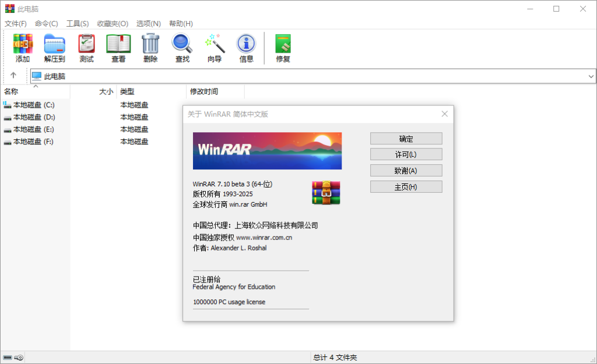This screenshot has width=597, height=364.
Task: Click the 总计 4 文件夹 status text
Action: pyautogui.click(x=335, y=358)
